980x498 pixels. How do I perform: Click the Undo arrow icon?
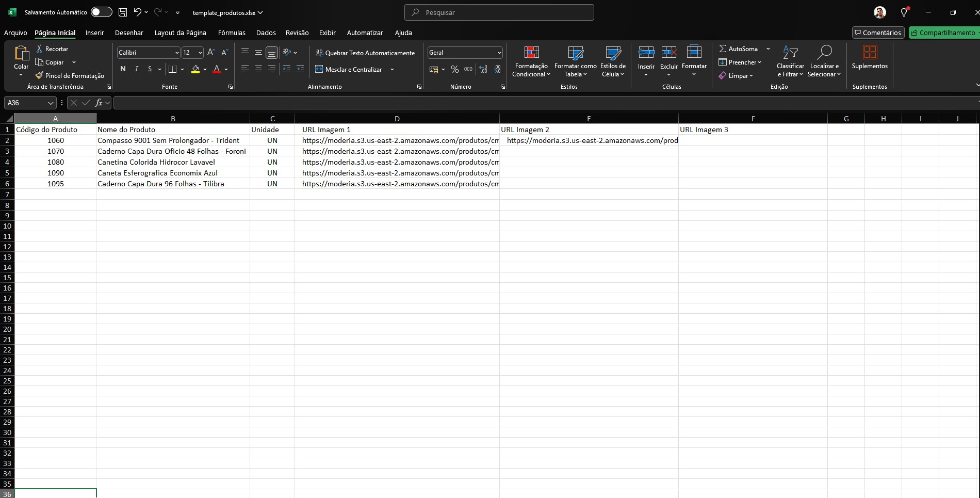(x=137, y=12)
